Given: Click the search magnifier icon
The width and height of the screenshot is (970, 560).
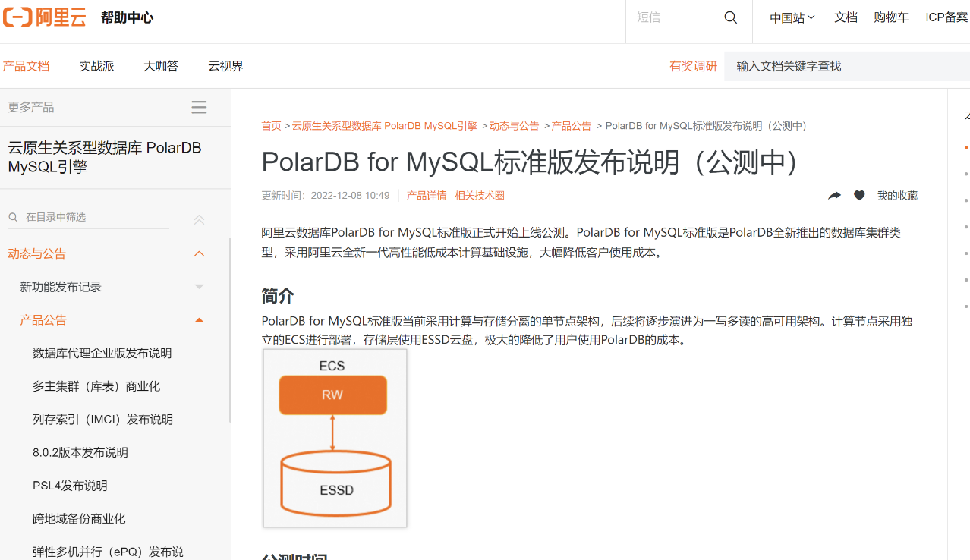Looking at the screenshot, I should point(731,17).
